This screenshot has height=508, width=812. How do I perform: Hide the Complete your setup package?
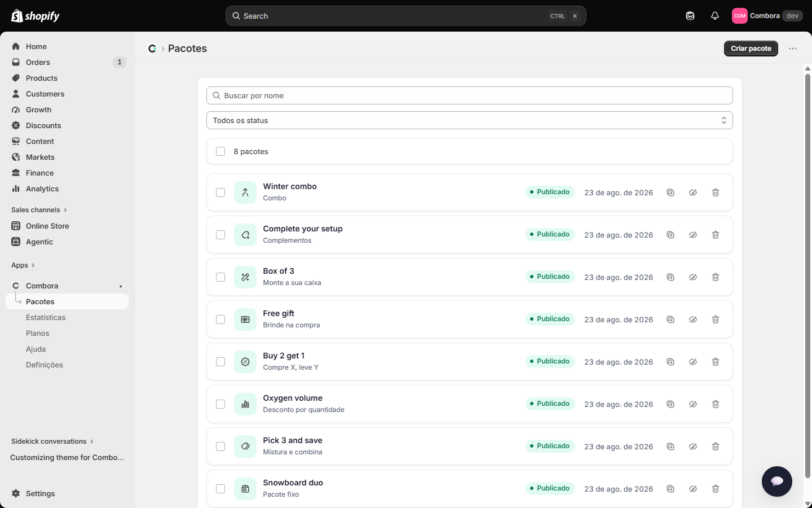pyautogui.click(x=693, y=235)
